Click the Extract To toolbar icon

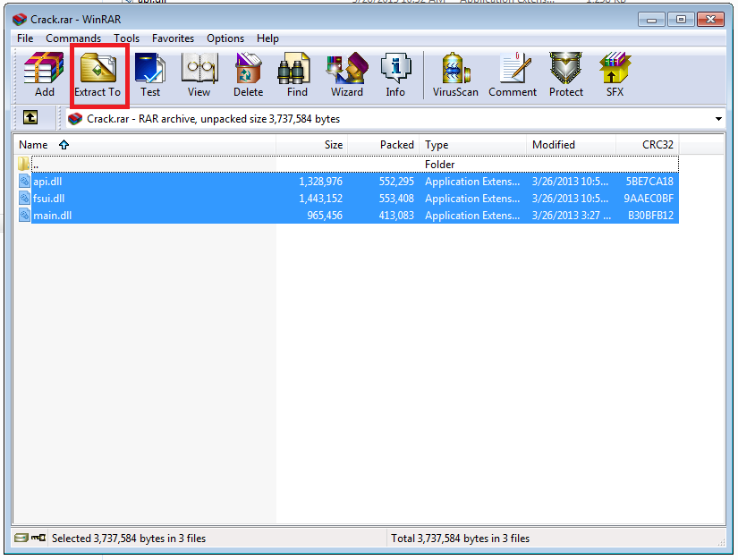pyautogui.click(x=98, y=75)
